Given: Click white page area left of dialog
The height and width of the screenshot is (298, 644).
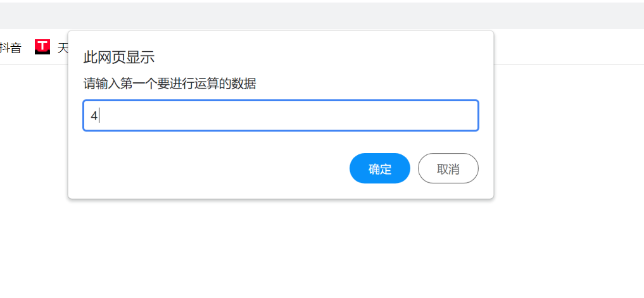Looking at the screenshot, I should (32, 158).
